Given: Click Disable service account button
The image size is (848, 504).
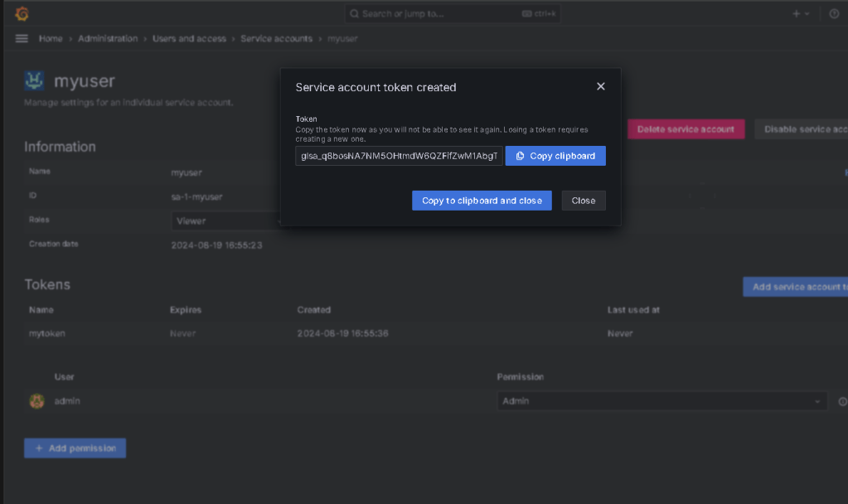Looking at the screenshot, I should click(x=802, y=129).
